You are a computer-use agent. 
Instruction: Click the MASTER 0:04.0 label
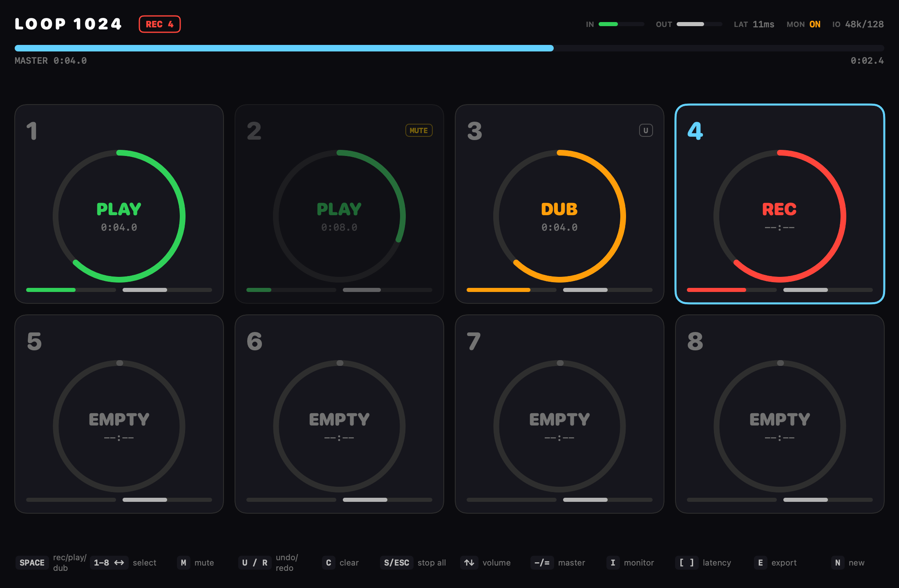point(51,61)
